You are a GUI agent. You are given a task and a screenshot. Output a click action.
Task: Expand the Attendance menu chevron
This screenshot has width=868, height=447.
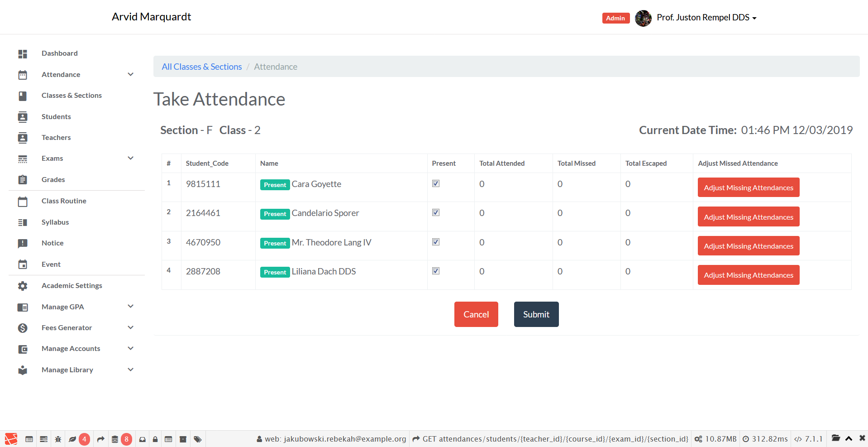click(130, 74)
